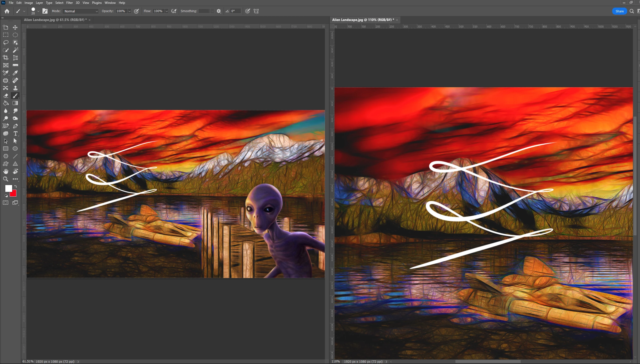Open the Brush Preset picker arrow
Viewport: 640px width, 364px height.
point(38,11)
